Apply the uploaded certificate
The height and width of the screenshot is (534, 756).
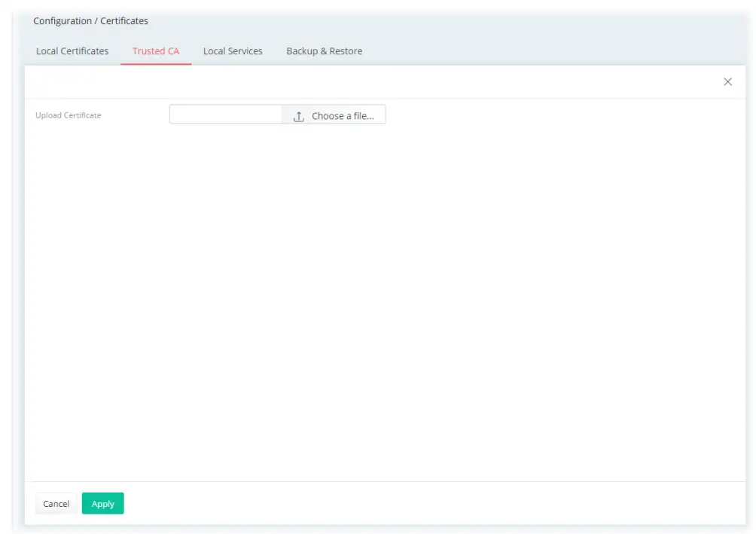tap(102, 503)
